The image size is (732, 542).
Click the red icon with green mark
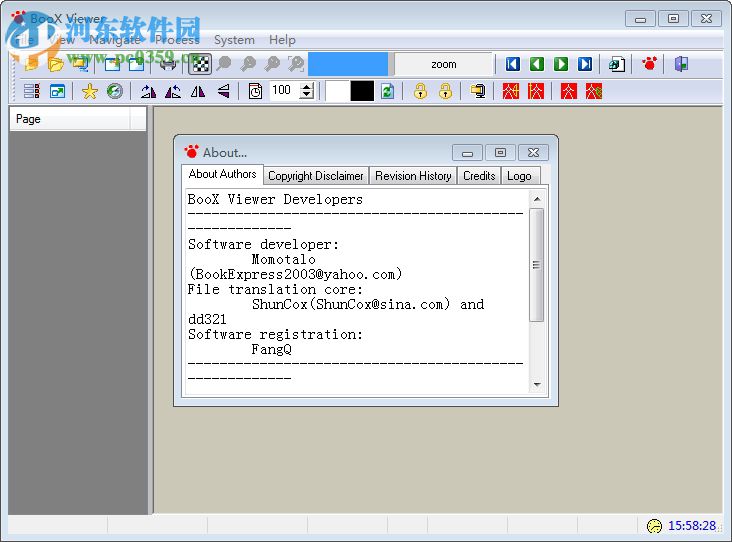(x=593, y=91)
